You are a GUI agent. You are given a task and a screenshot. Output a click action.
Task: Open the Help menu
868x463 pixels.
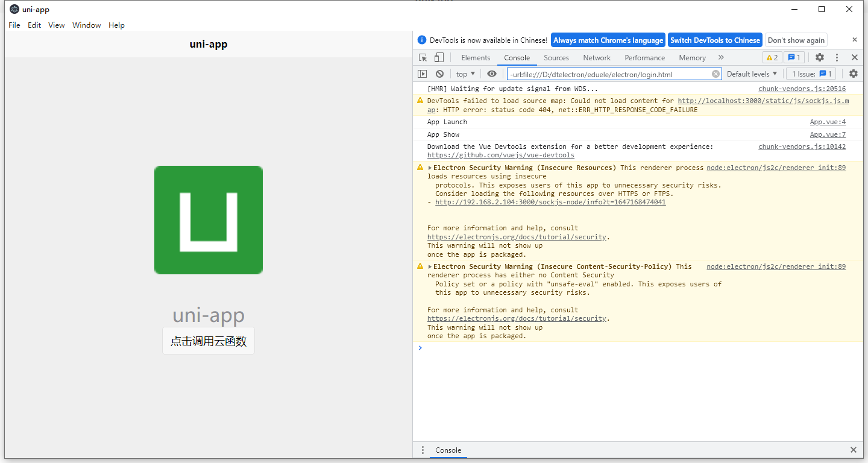coord(116,25)
